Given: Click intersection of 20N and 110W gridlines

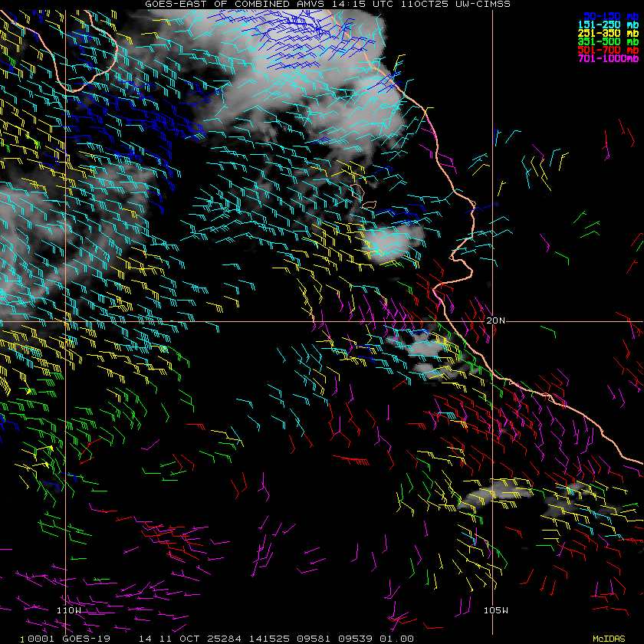Looking at the screenshot, I should (66, 320).
